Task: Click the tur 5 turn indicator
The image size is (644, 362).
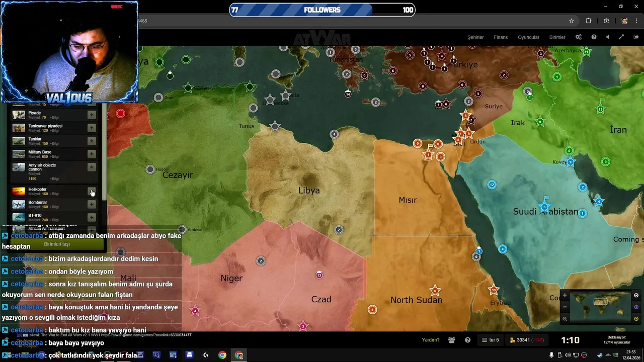Action: [491, 340]
